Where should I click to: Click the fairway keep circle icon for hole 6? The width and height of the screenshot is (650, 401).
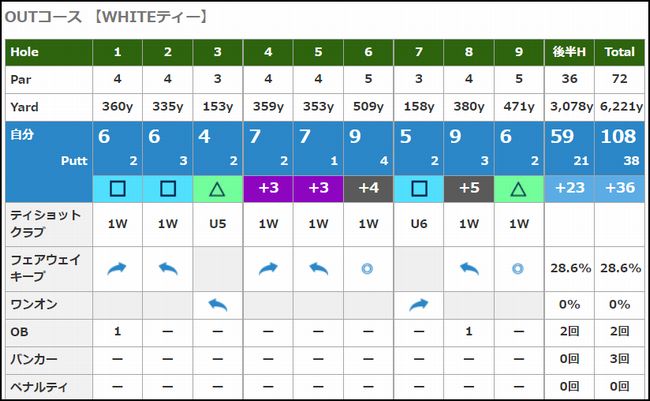click(367, 268)
